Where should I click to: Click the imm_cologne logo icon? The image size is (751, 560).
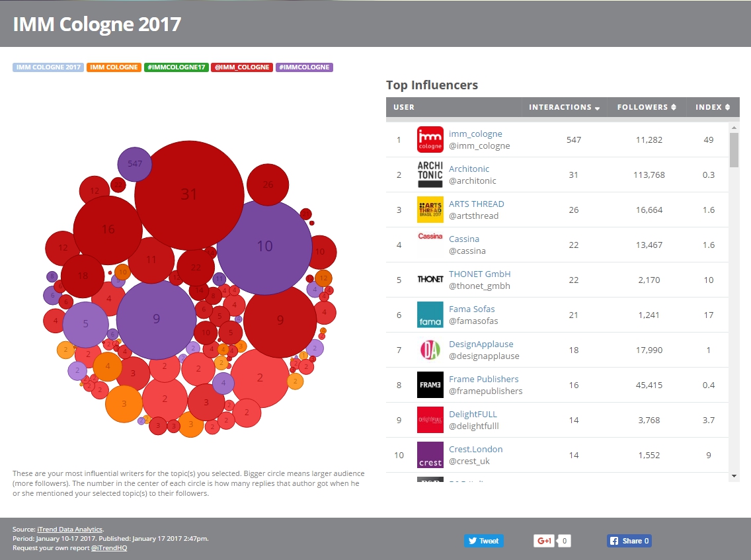(x=430, y=140)
